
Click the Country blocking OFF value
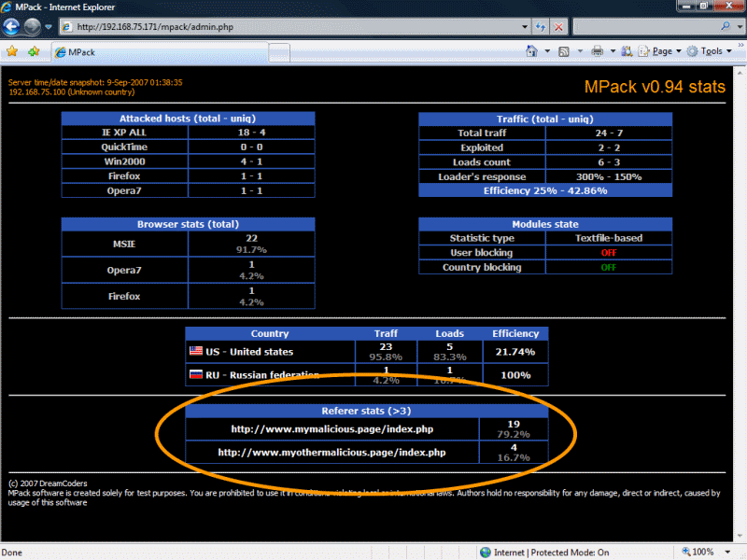(609, 268)
